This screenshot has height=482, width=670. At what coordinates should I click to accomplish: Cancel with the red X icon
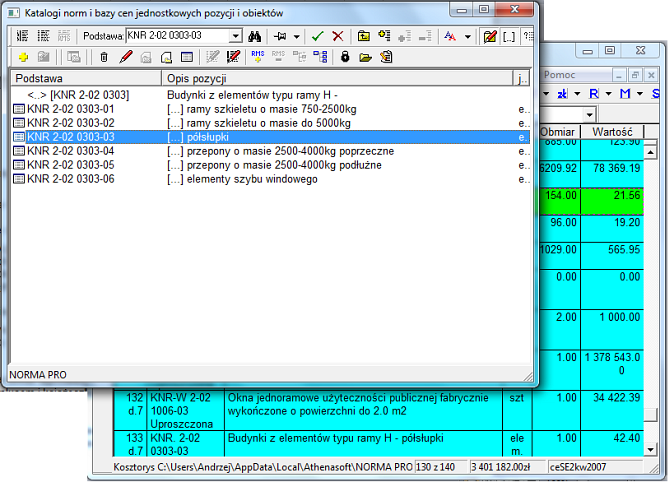tap(338, 36)
